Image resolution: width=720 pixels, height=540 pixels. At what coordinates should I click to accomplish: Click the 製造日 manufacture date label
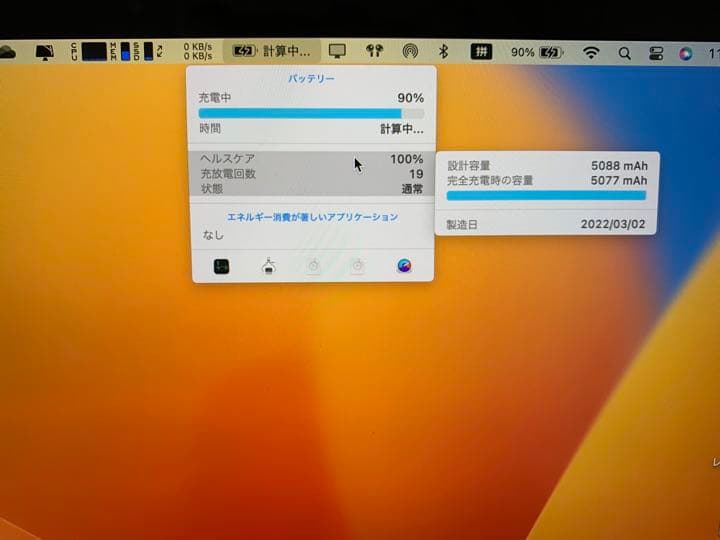462,225
